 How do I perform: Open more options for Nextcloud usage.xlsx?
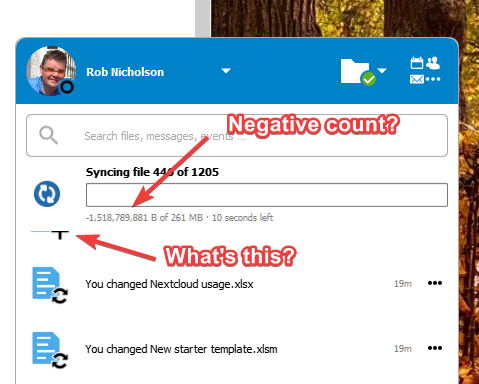coord(435,283)
